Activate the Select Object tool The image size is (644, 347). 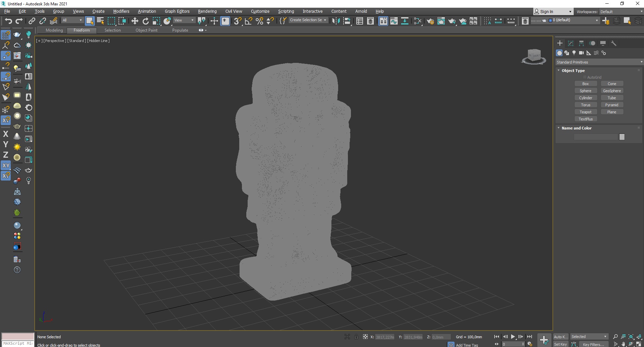point(90,21)
